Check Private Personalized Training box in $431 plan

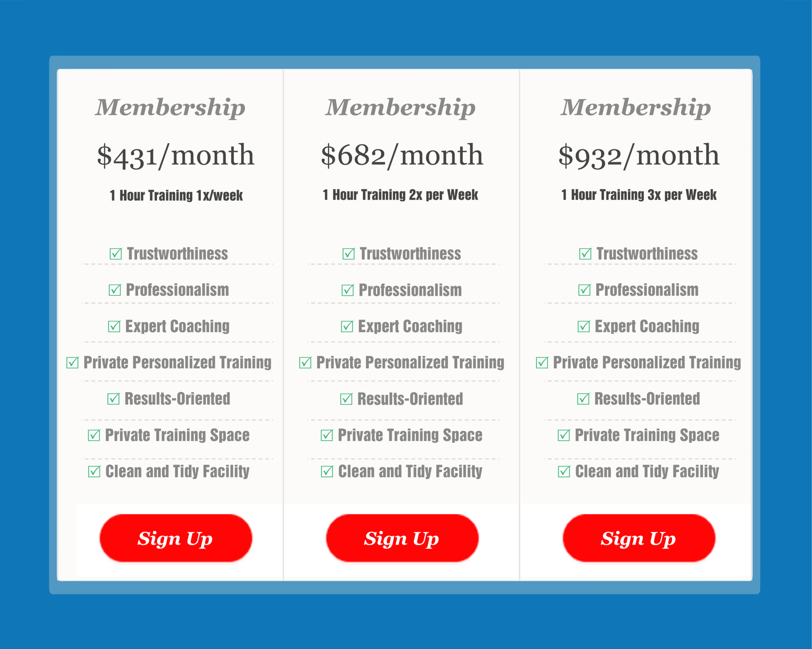click(73, 363)
